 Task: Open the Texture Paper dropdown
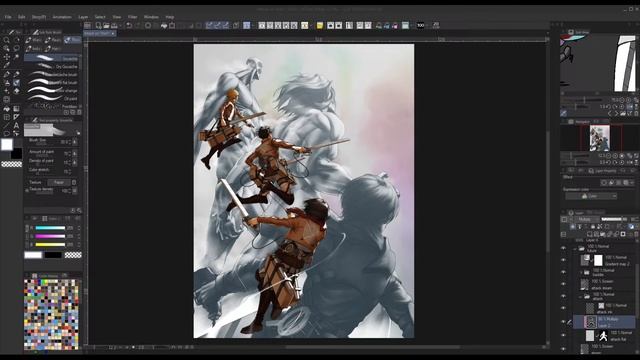pyautogui.click(x=60, y=182)
